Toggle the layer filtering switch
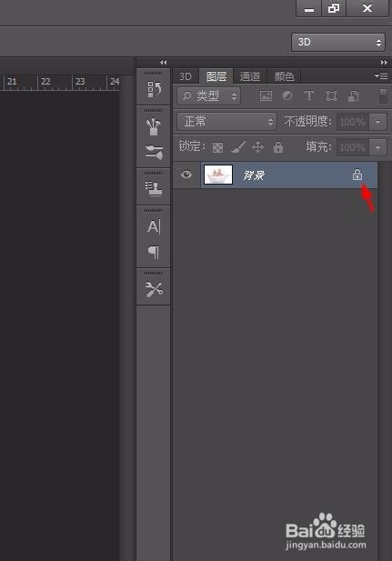Viewport: 392px width, 561px height. point(383,95)
